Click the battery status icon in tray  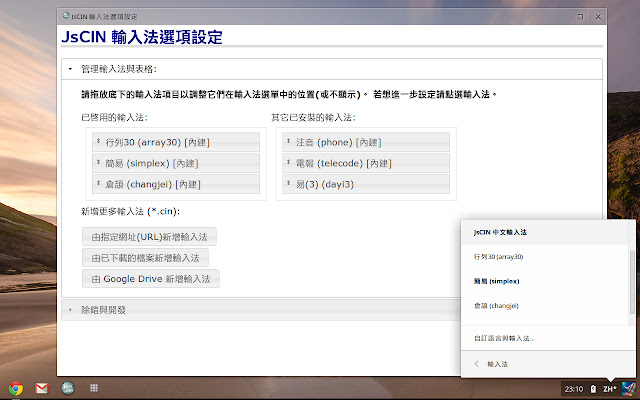[593, 389]
